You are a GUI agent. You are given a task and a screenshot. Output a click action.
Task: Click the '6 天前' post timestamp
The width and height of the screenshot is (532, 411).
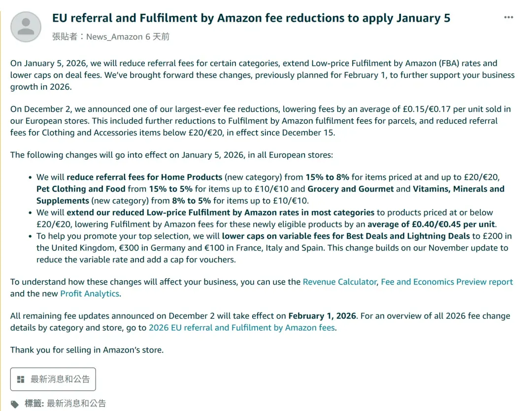(x=158, y=36)
